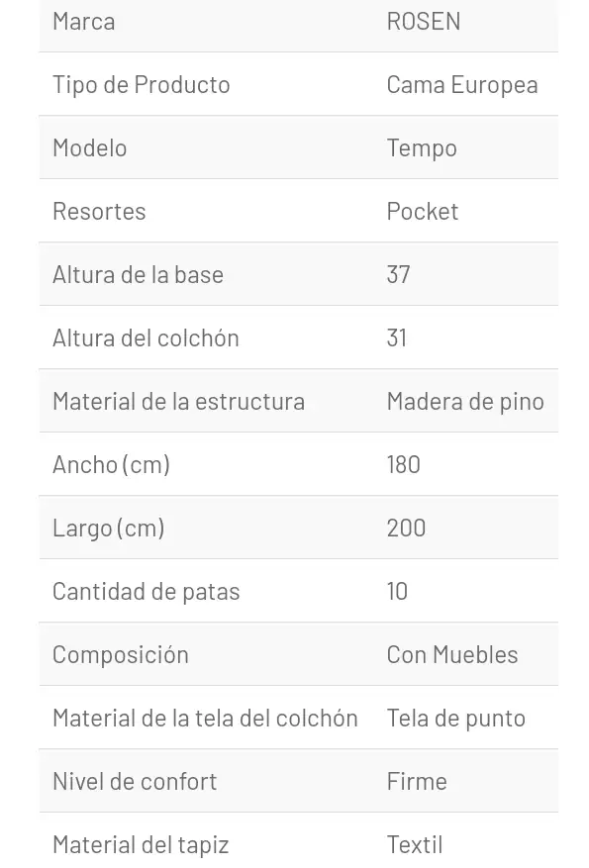Select the Madera de pino value
Screen dimensions: 589x868
(465, 402)
